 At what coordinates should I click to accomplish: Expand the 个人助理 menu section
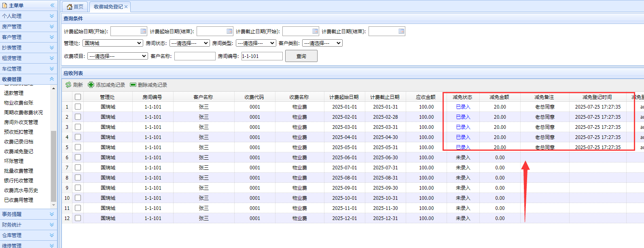[x=28, y=16]
